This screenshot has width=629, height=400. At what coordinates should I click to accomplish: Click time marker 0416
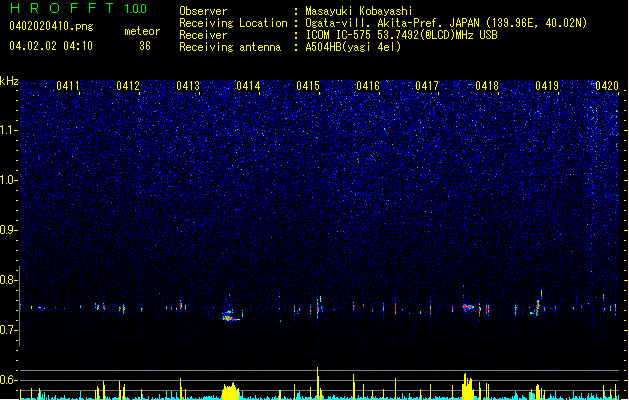click(368, 86)
